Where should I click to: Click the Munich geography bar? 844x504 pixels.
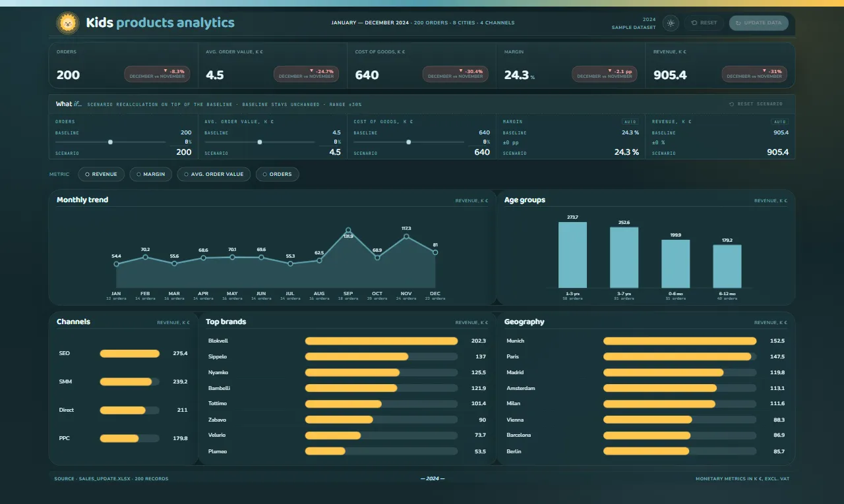(680, 341)
